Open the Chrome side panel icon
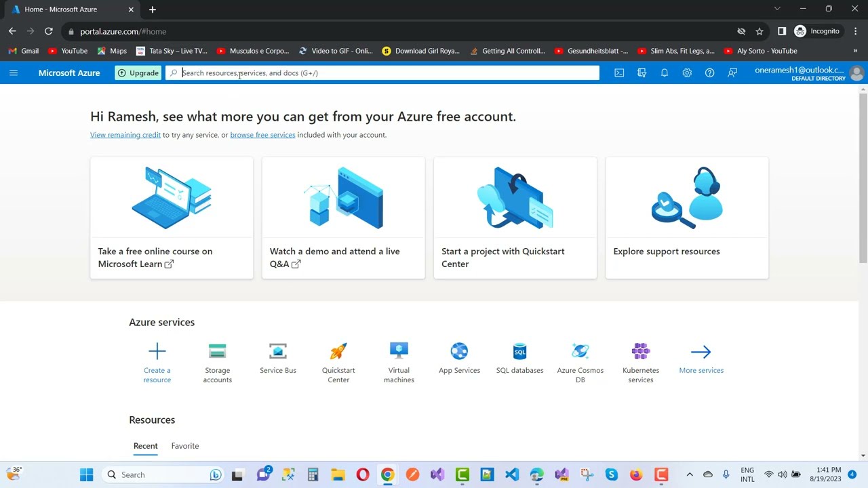This screenshot has width=868, height=488. [x=782, y=31]
